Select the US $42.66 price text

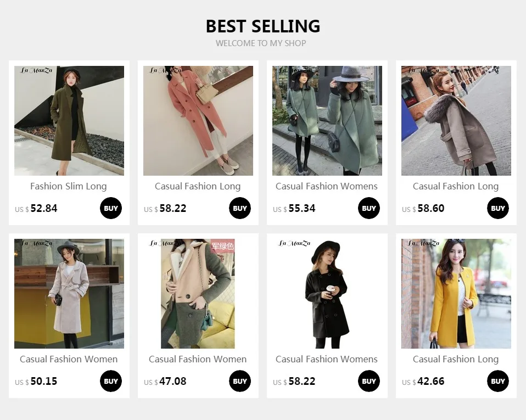click(423, 382)
